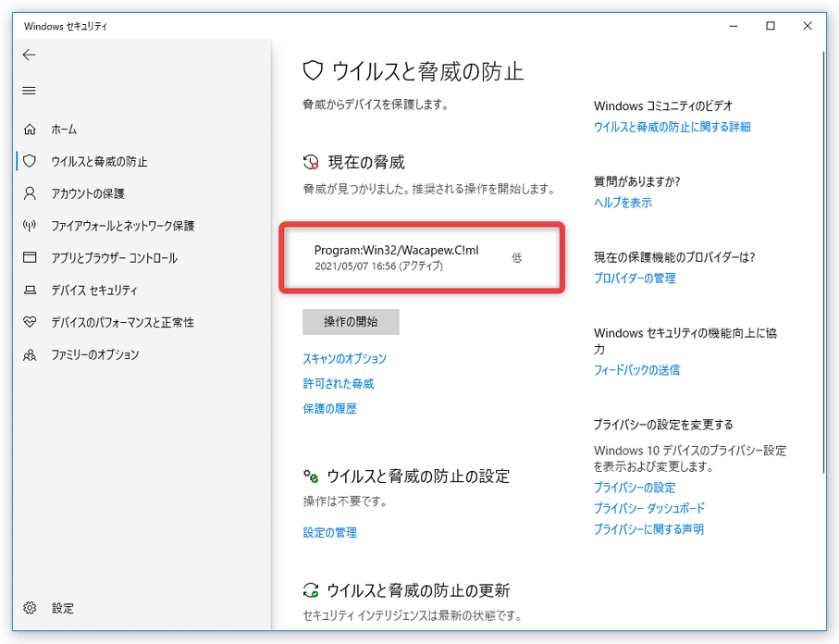Viewport: 839px width, 644px height.
Task: Click ヘルプを表示 link
Action: [623, 203]
